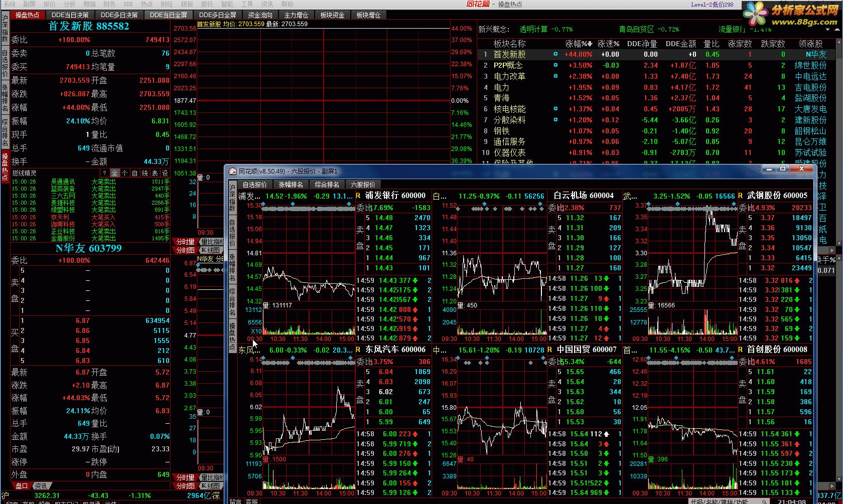Screen dimensions: 843x504
Task: Open the 设 settings button in 短线精灵
Action: pyautogui.click(x=165, y=173)
